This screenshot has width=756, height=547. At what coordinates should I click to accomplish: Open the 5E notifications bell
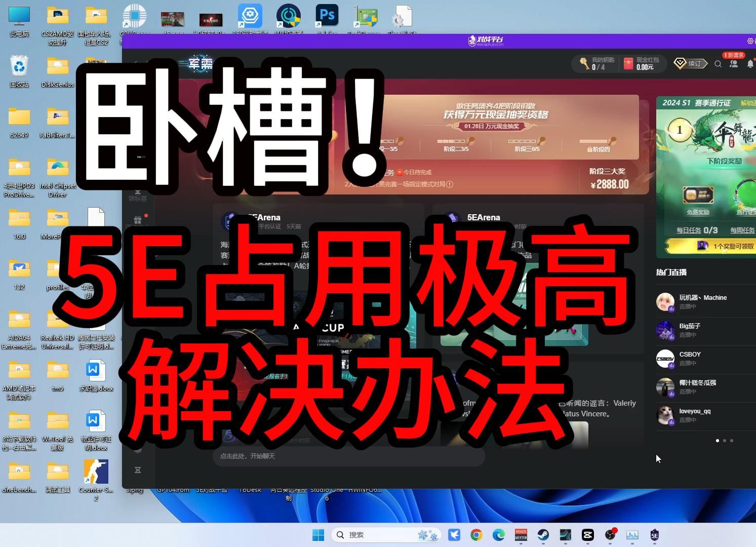click(750, 64)
